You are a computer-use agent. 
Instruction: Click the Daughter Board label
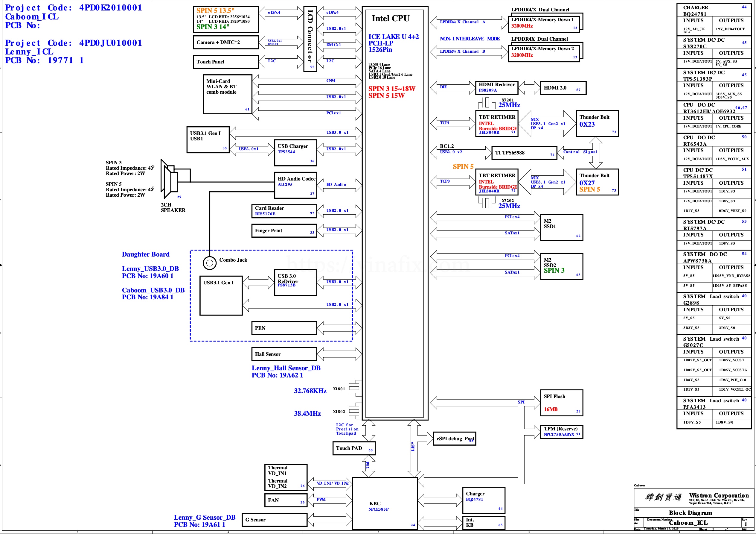coord(146,254)
